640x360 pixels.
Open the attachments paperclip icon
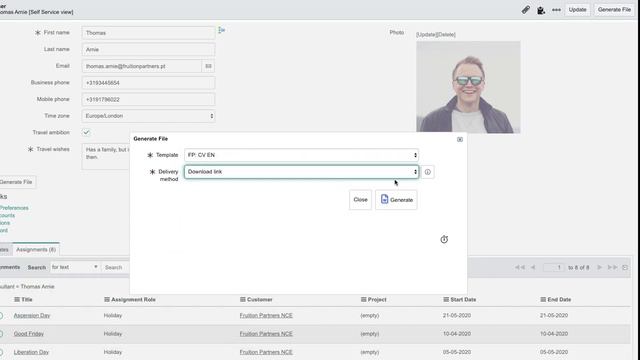click(526, 10)
